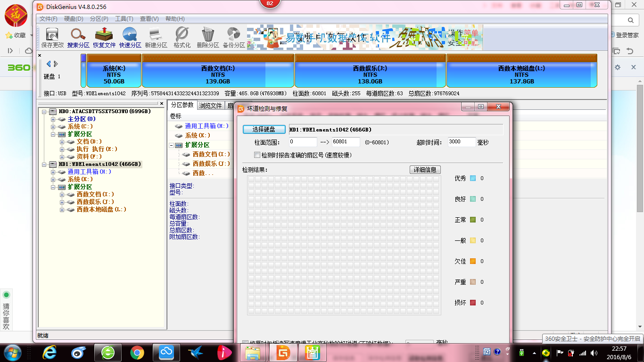Image resolution: width=644 pixels, height=362 pixels.
Task: Open the 硬盘(D) menu
Action: click(x=74, y=19)
